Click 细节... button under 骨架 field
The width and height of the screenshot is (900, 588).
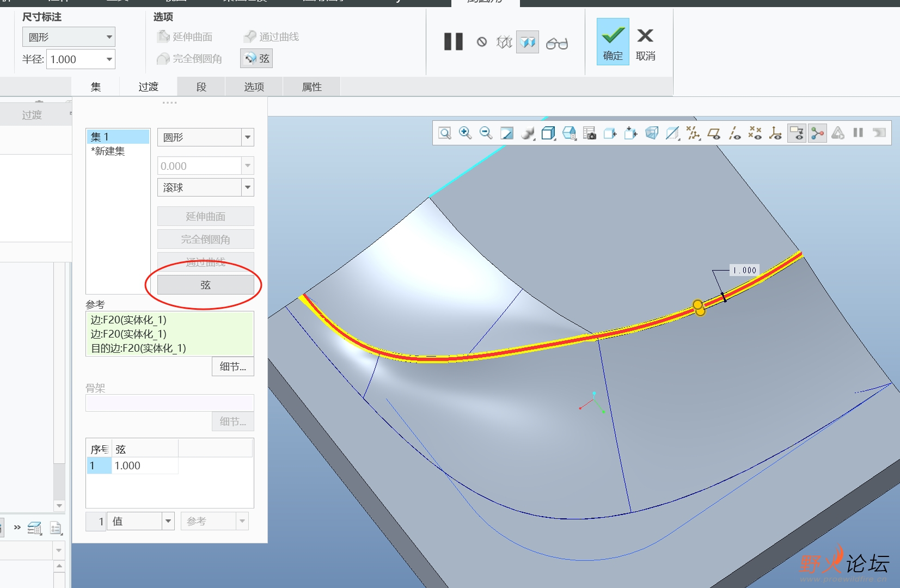click(233, 421)
